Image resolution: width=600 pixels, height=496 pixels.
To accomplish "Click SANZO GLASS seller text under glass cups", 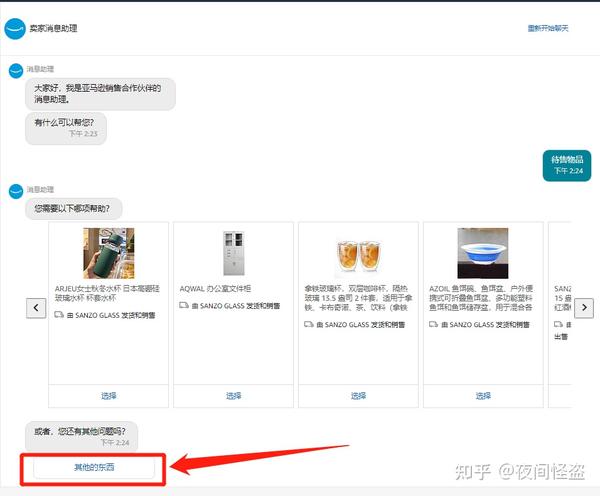I will [x=360, y=325].
